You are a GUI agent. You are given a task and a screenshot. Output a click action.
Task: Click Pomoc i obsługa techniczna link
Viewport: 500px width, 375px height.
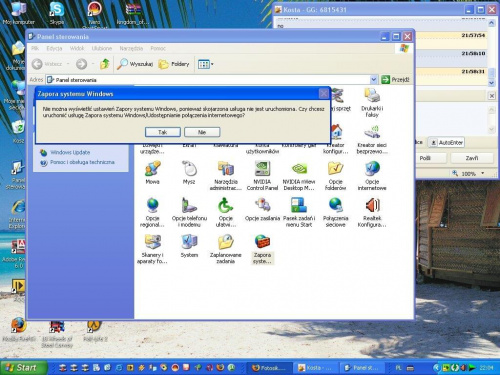click(x=82, y=162)
